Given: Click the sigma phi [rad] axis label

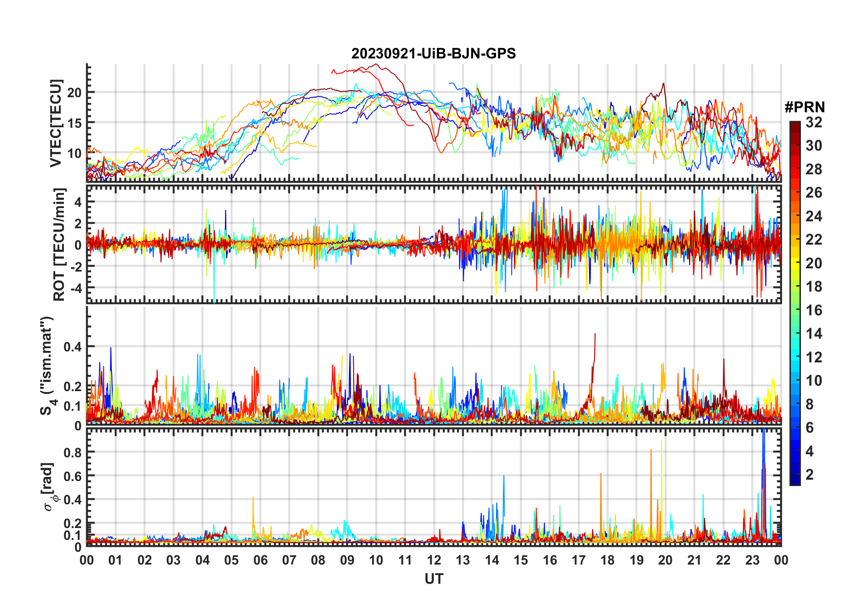Looking at the screenshot, I should pyautogui.click(x=49, y=487).
